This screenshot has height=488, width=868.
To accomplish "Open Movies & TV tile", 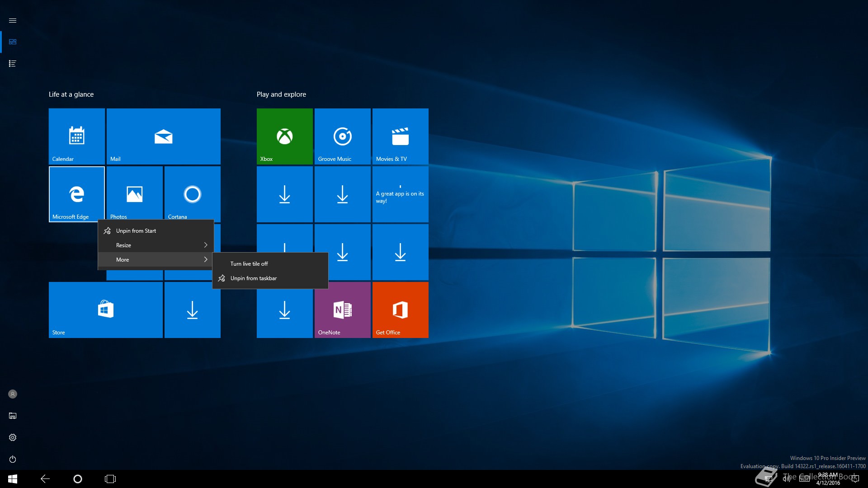I will pyautogui.click(x=401, y=136).
